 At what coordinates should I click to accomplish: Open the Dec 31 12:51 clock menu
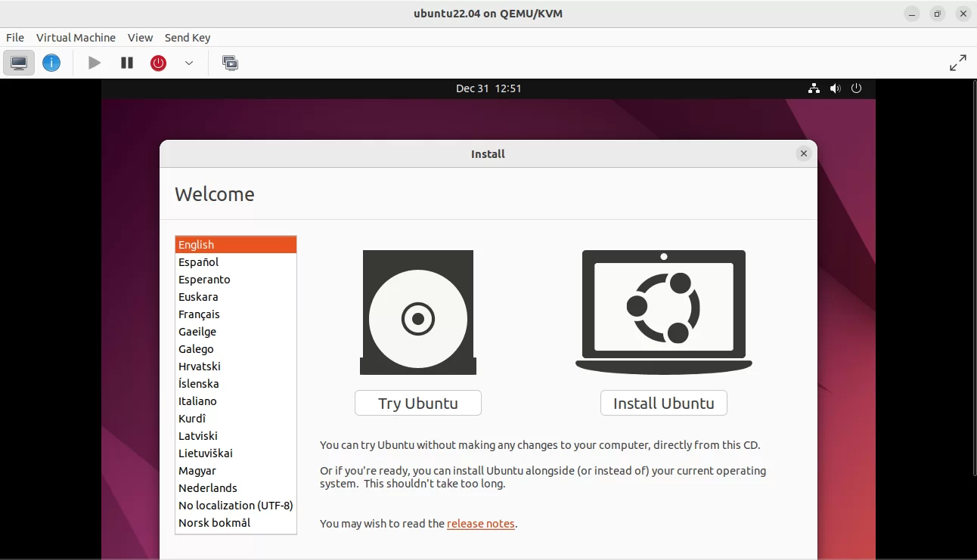(x=488, y=88)
